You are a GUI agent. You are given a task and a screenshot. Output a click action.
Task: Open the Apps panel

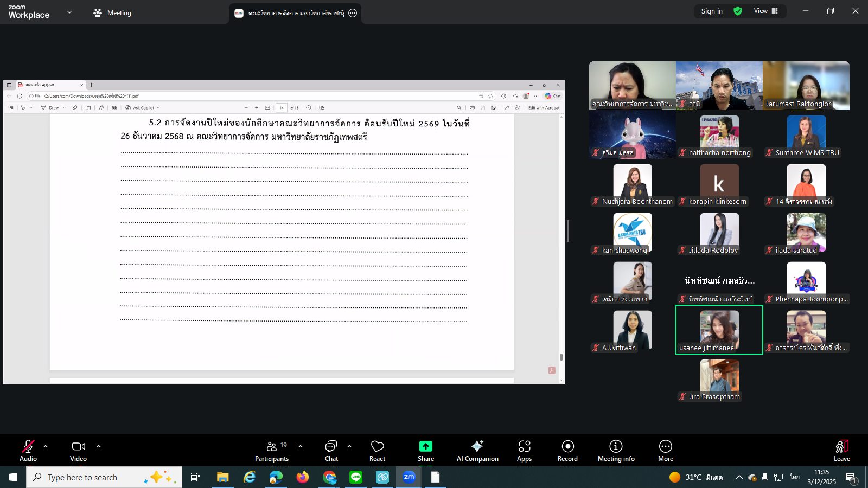[x=524, y=451]
